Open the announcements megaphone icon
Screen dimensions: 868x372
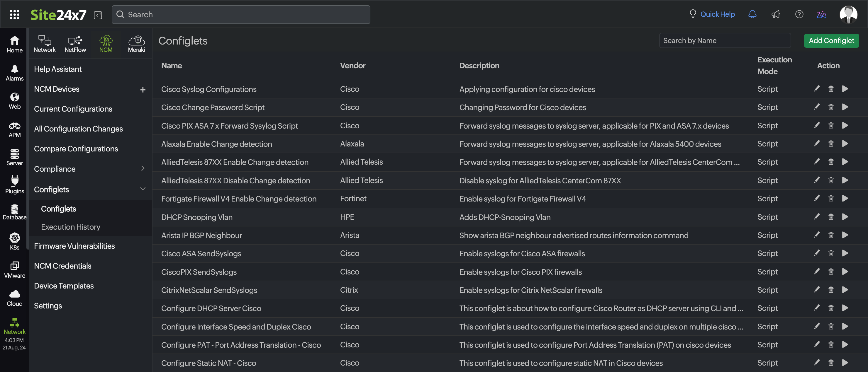tap(776, 14)
